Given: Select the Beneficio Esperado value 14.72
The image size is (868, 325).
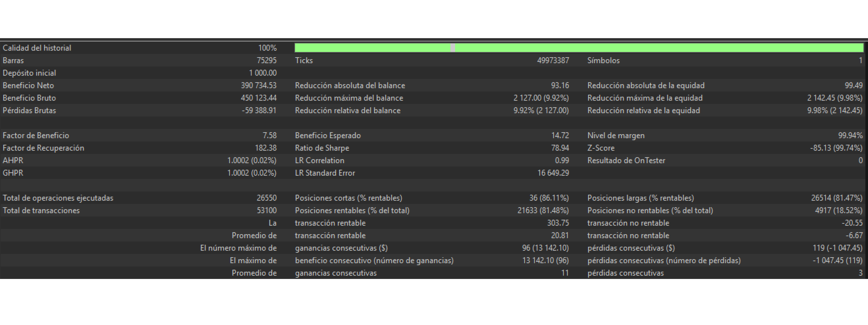Looking at the screenshot, I should tap(560, 136).
